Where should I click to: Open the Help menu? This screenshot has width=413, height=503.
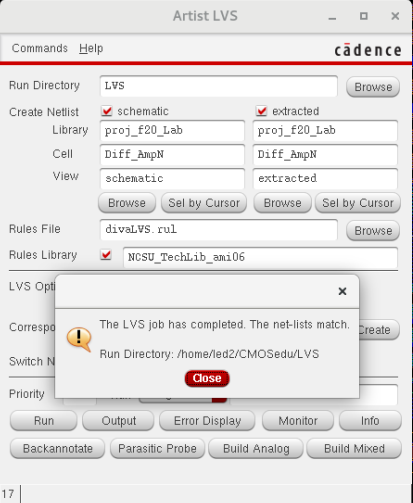[91, 49]
